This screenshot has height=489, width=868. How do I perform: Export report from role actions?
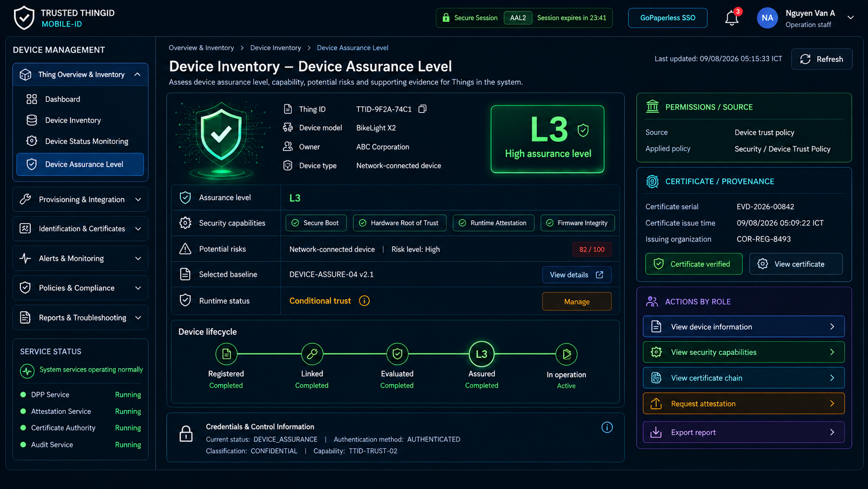pyautogui.click(x=744, y=432)
